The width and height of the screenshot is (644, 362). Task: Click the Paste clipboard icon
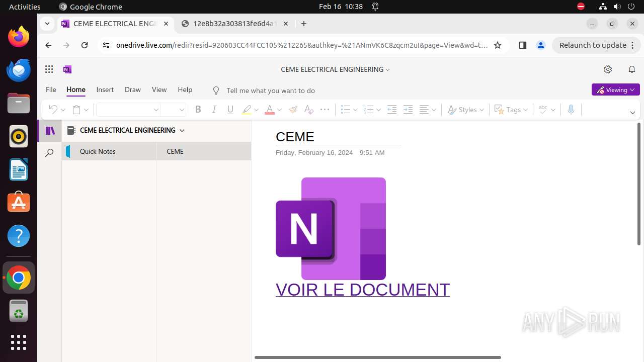tap(76, 110)
